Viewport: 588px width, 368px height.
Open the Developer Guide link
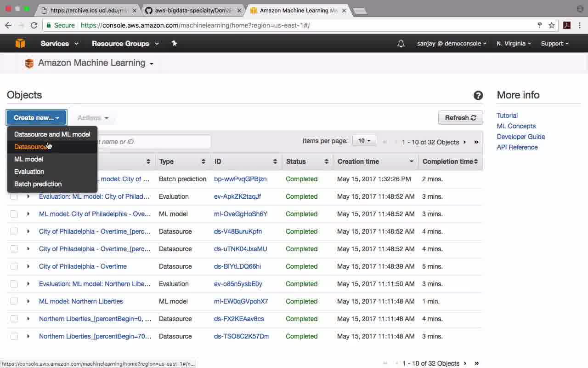point(520,137)
